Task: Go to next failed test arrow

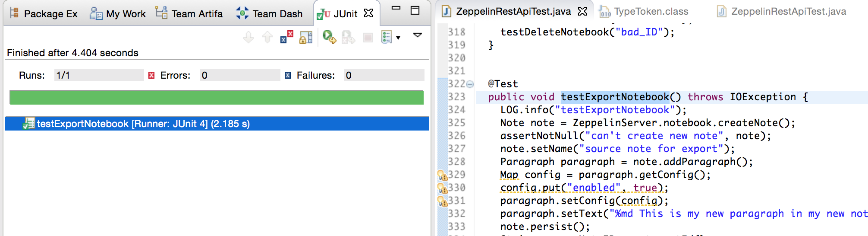Action: [x=248, y=38]
